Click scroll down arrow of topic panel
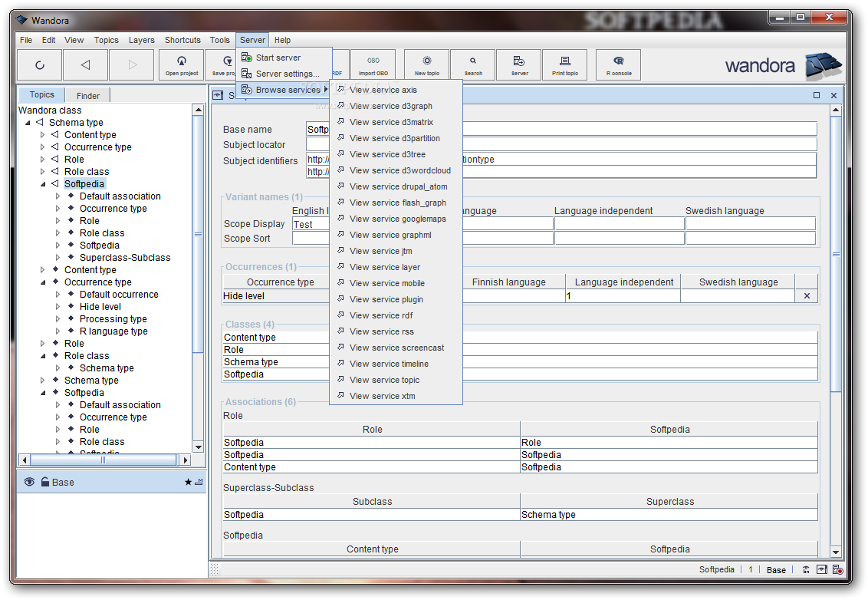The height and width of the screenshot is (600, 868). [836, 552]
